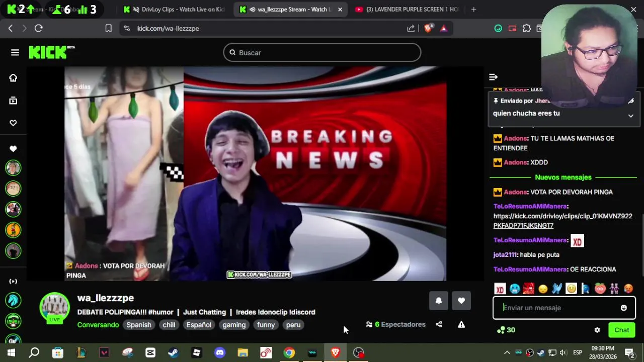Open the Browse categories sidebar icon

tap(13, 101)
